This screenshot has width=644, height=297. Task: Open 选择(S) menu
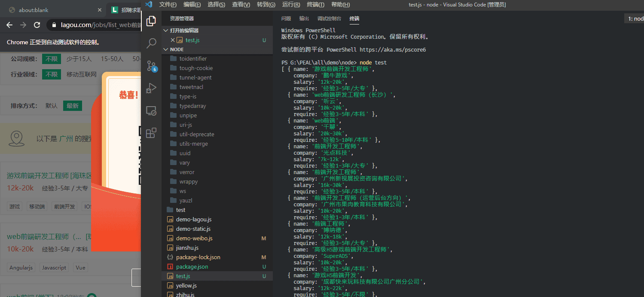[216, 5]
